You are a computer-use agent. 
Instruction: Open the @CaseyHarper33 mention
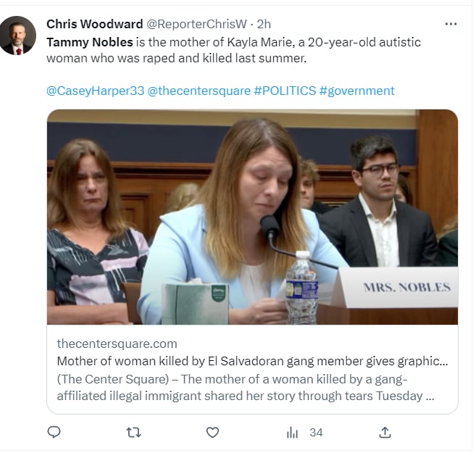pos(96,91)
